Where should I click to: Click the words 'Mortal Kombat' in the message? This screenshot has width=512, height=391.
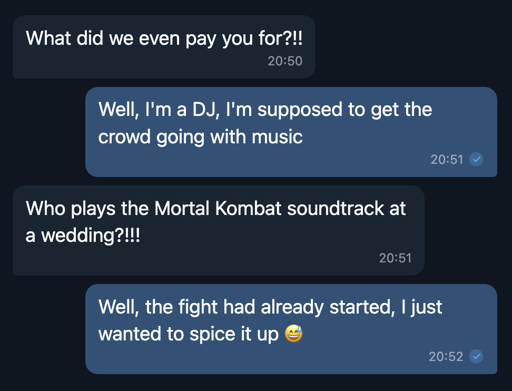tap(218, 209)
